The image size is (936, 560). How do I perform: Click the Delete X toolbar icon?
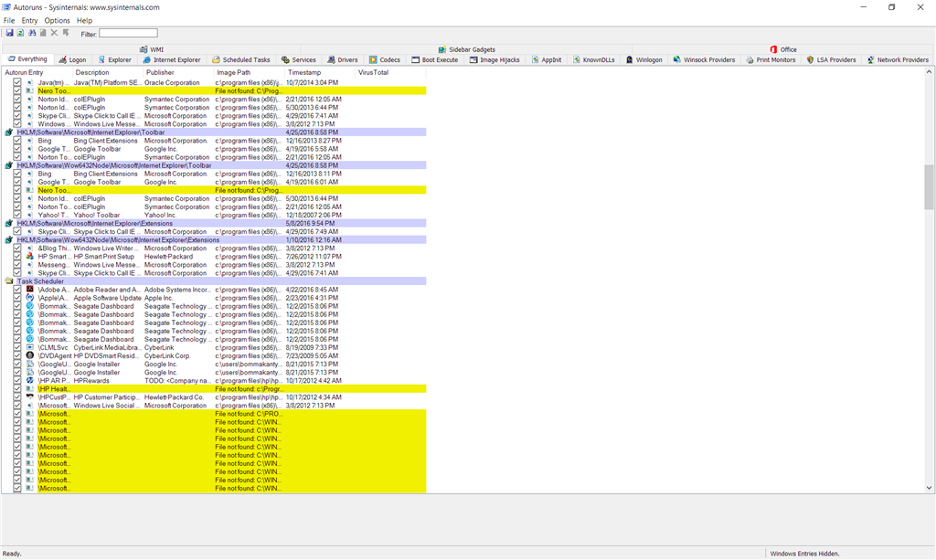(54, 34)
